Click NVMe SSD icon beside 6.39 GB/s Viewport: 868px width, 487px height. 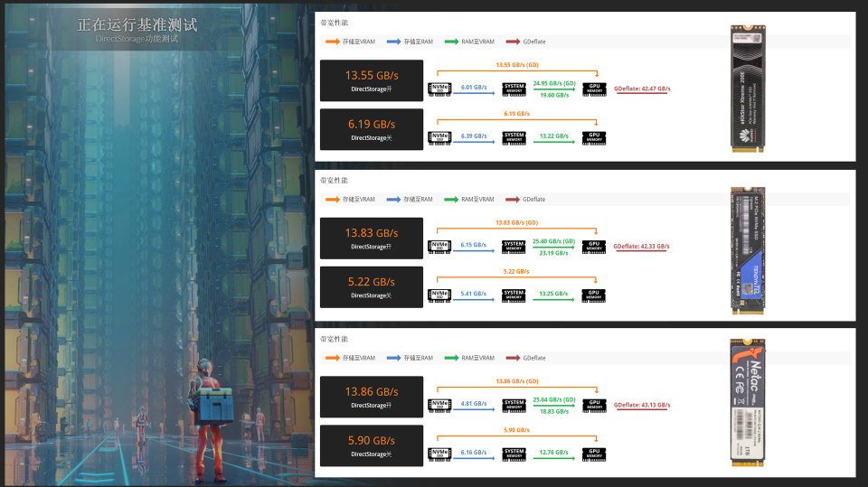[439, 138]
